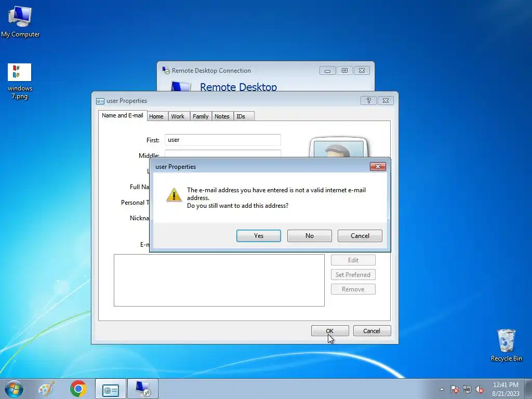The width and height of the screenshot is (532, 399).
Task: Open the Notes tab
Action: pyautogui.click(x=222, y=116)
